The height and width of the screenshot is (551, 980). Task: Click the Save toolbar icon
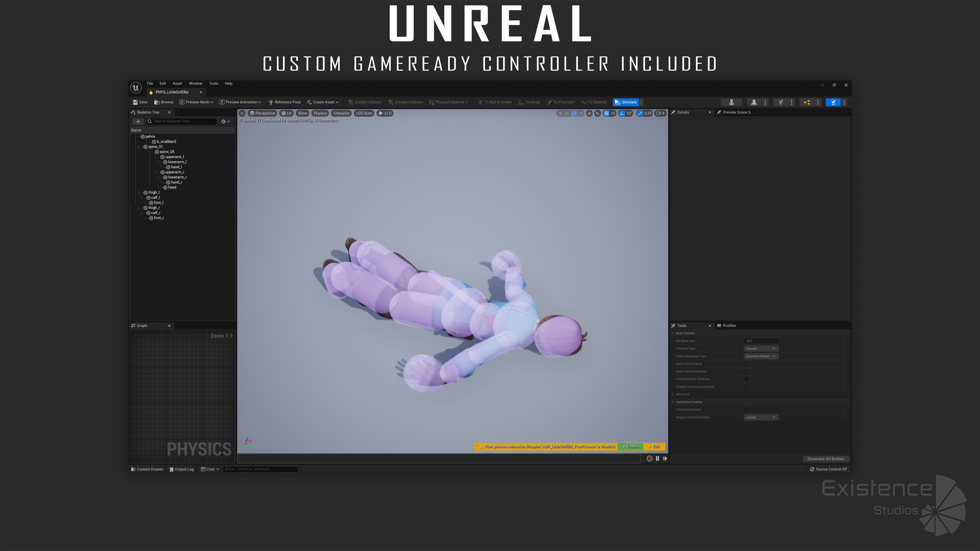136,102
